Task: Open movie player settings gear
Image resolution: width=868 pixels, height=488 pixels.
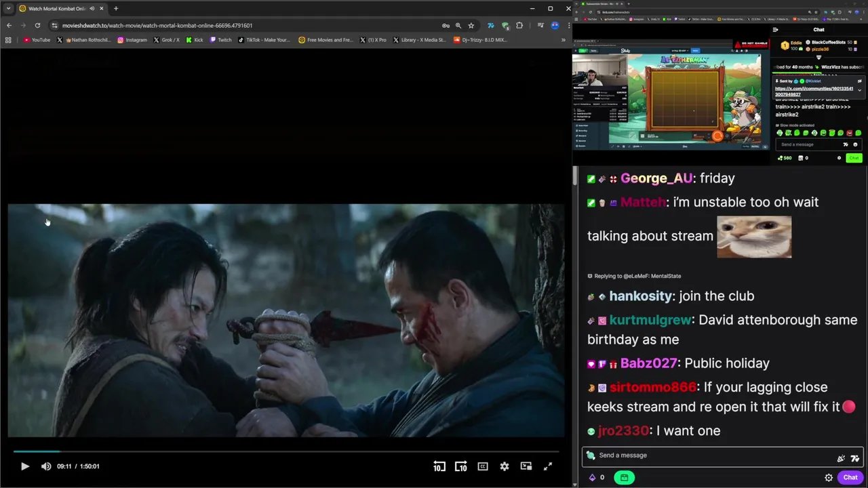Action: click(x=505, y=466)
